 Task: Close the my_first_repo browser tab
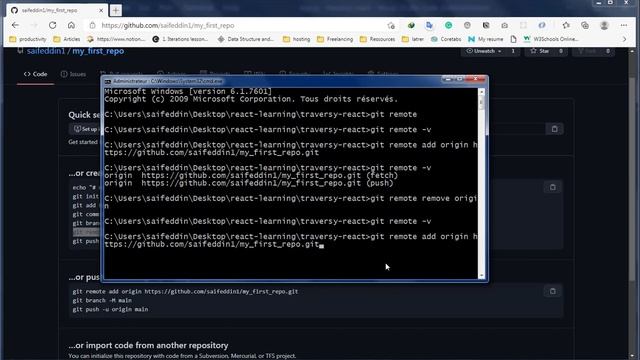point(101,10)
